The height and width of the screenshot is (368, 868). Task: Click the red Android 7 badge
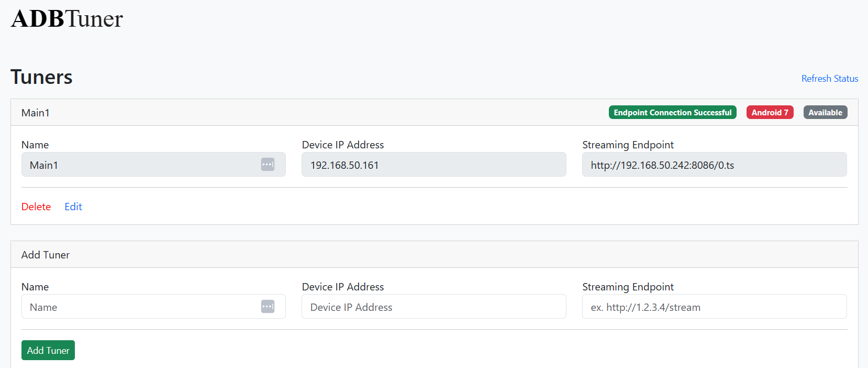point(770,113)
